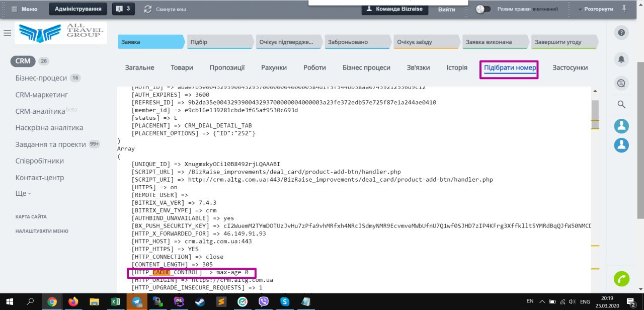Open the upper user avatar in right panel
644x310 pixels.
point(621,126)
